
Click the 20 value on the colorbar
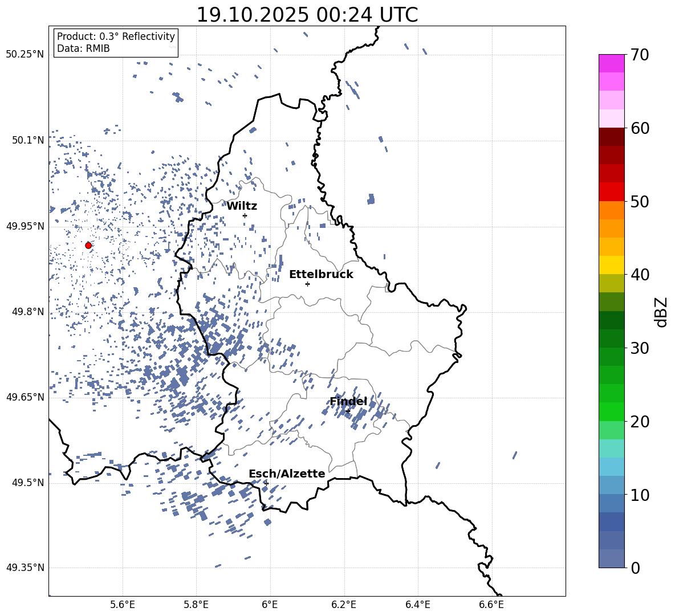coord(640,422)
